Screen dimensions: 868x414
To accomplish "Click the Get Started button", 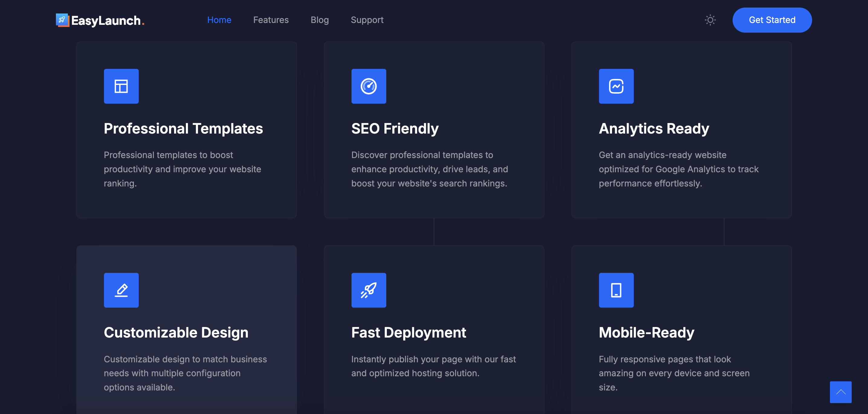I will 772,20.
